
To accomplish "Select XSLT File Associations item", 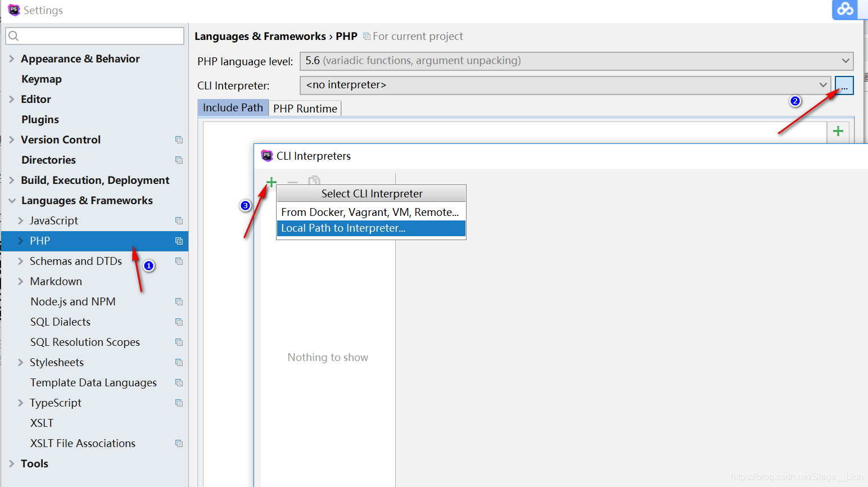I will tap(83, 443).
